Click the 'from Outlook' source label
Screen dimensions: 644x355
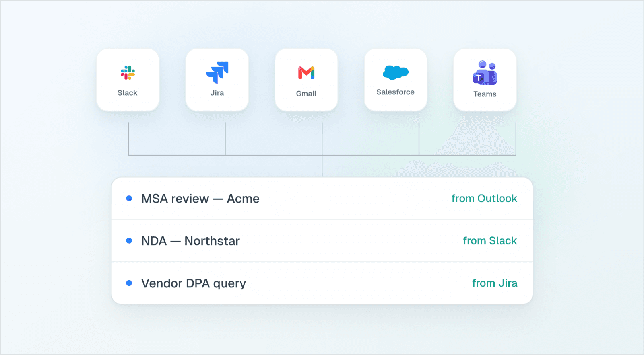pos(484,198)
